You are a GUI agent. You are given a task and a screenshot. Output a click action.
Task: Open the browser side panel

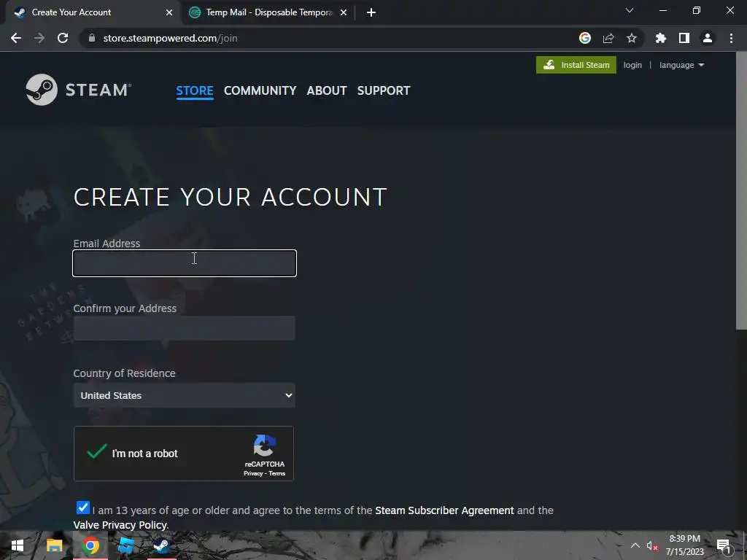[684, 38]
